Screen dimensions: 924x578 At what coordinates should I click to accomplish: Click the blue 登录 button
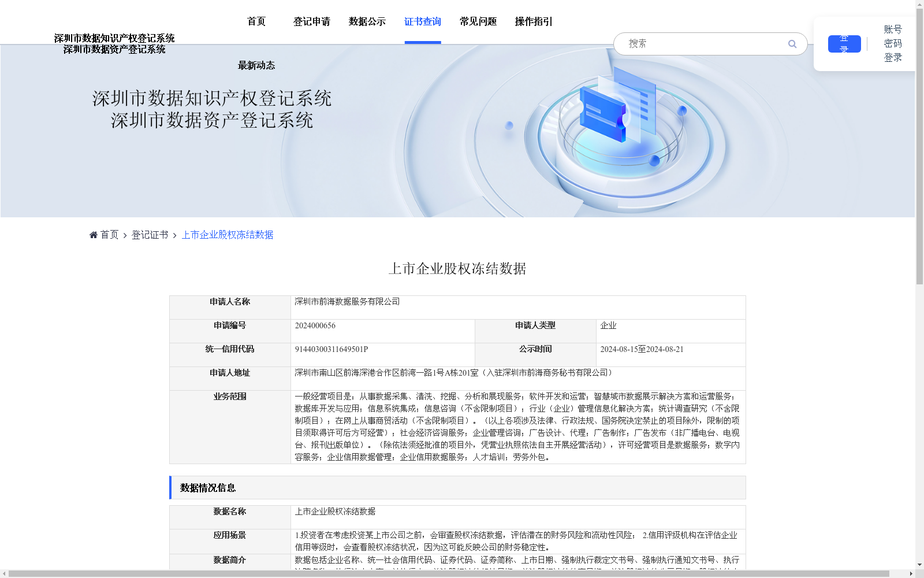coord(844,44)
